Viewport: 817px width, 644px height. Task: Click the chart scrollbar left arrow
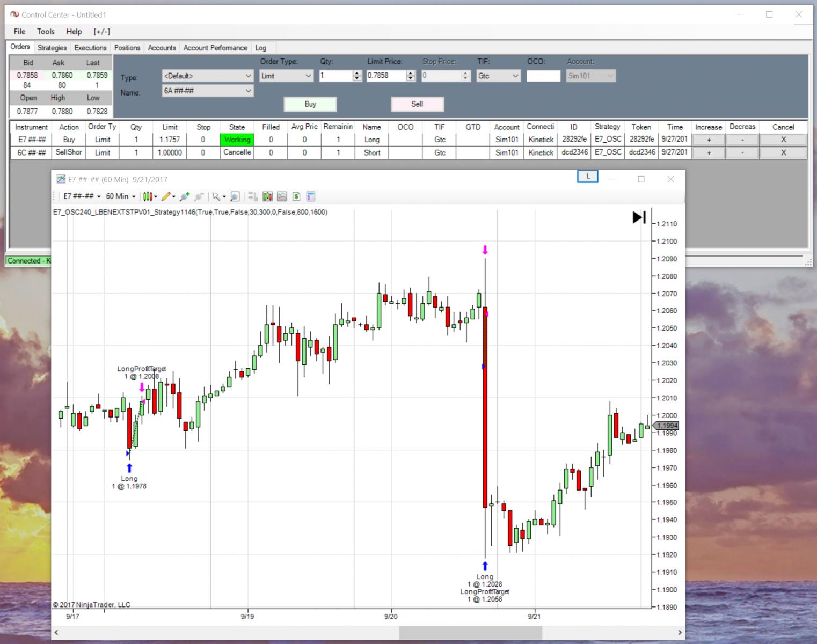[x=56, y=633]
